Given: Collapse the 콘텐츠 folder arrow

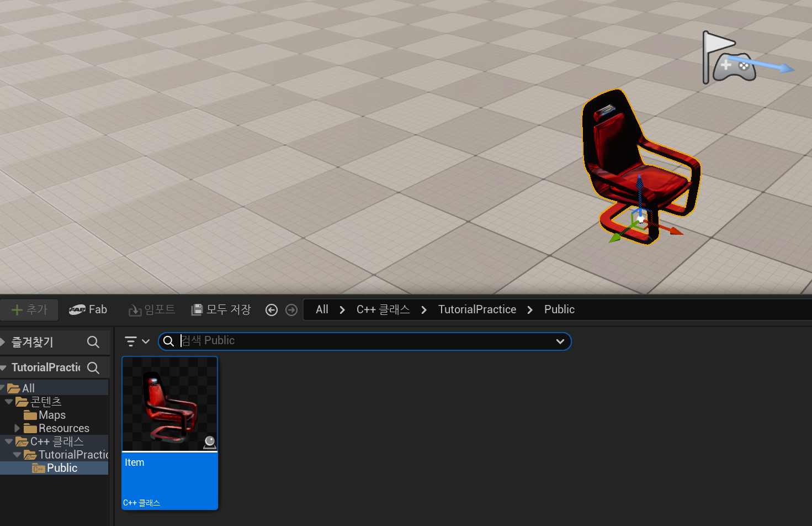Looking at the screenshot, I should pyautogui.click(x=9, y=402).
